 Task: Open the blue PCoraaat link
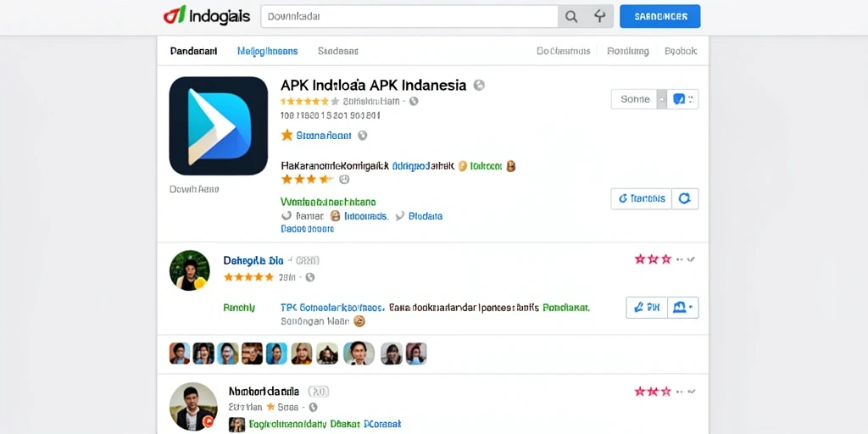[x=382, y=425]
